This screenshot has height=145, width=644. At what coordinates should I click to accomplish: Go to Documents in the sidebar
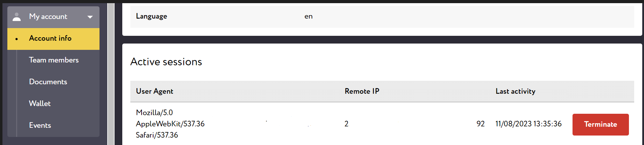[x=48, y=82]
